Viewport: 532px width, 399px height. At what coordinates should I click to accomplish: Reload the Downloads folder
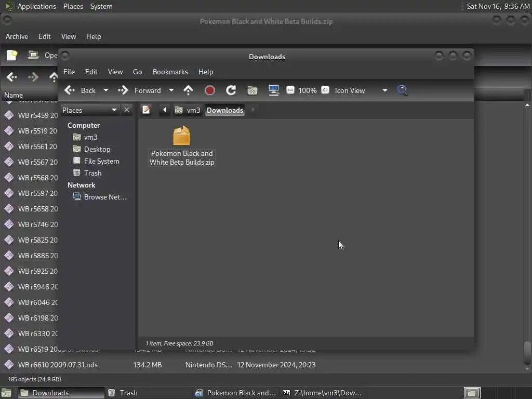click(x=231, y=90)
